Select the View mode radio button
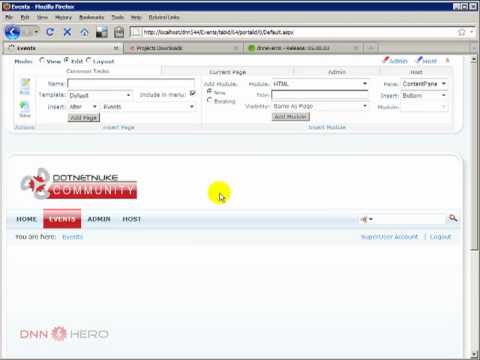 (42, 60)
